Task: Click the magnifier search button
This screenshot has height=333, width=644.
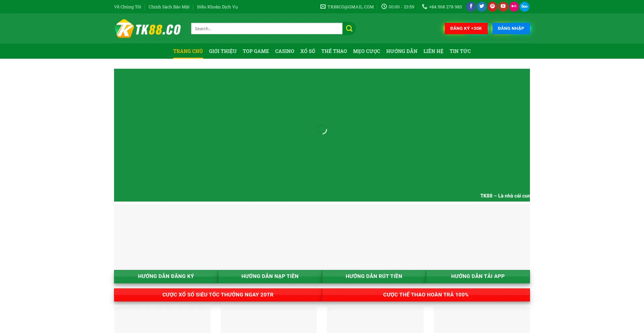Action: click(349, 29)
